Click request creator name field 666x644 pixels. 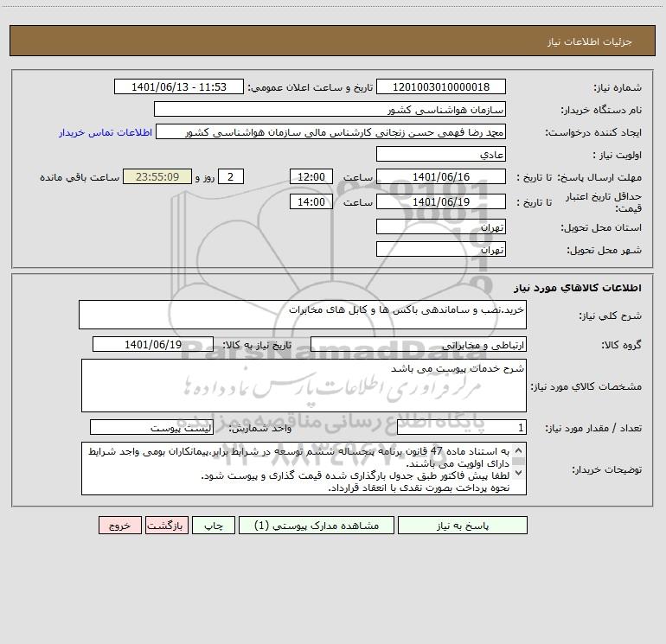331,131
